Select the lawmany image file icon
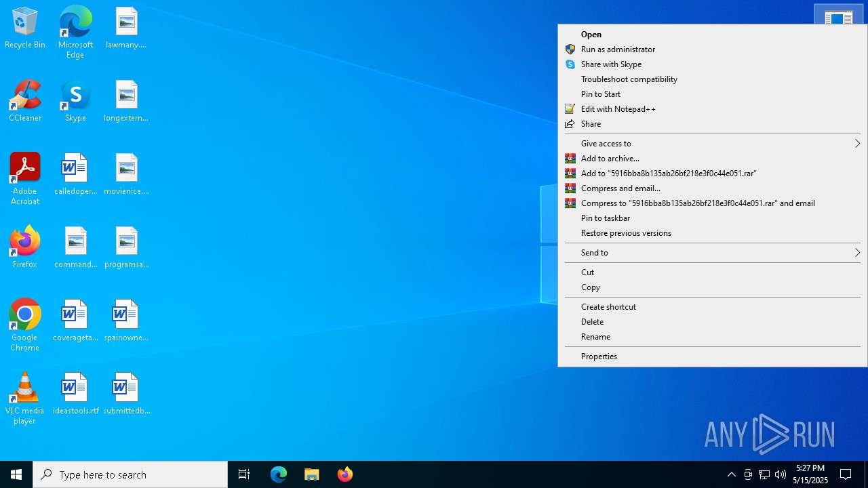868x488 pixels. 126,28
